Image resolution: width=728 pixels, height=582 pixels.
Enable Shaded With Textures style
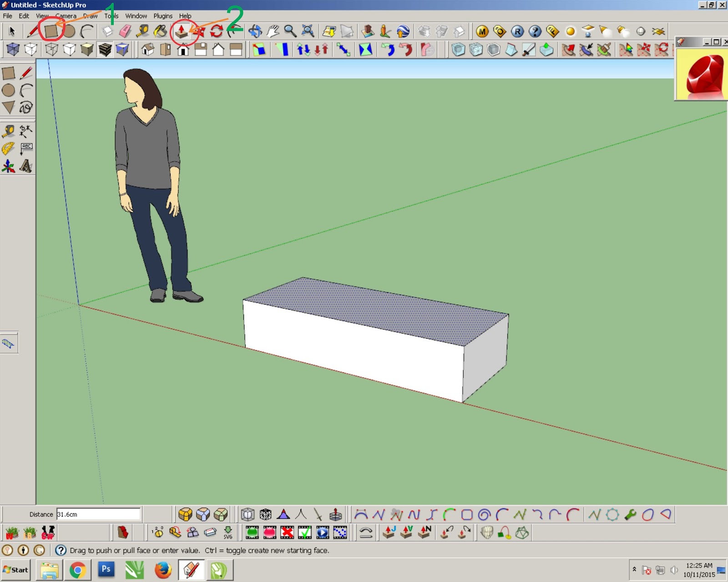pos(105,49)
